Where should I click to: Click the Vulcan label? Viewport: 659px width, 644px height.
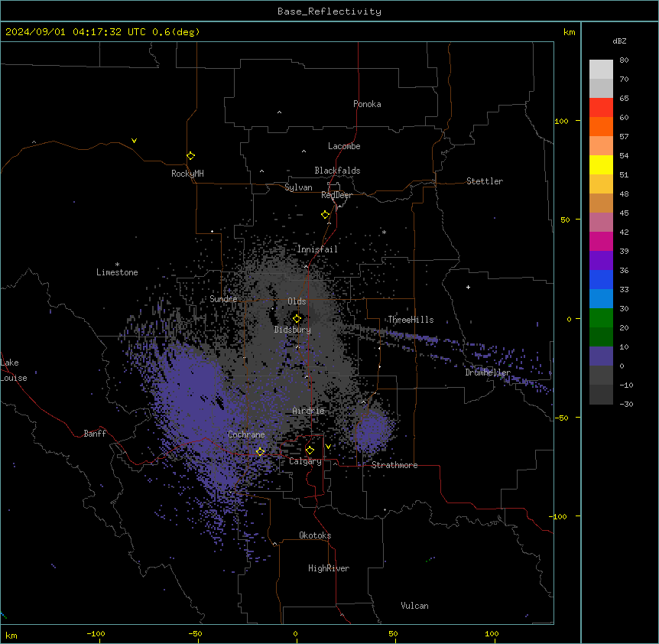[x=414, y=606]
